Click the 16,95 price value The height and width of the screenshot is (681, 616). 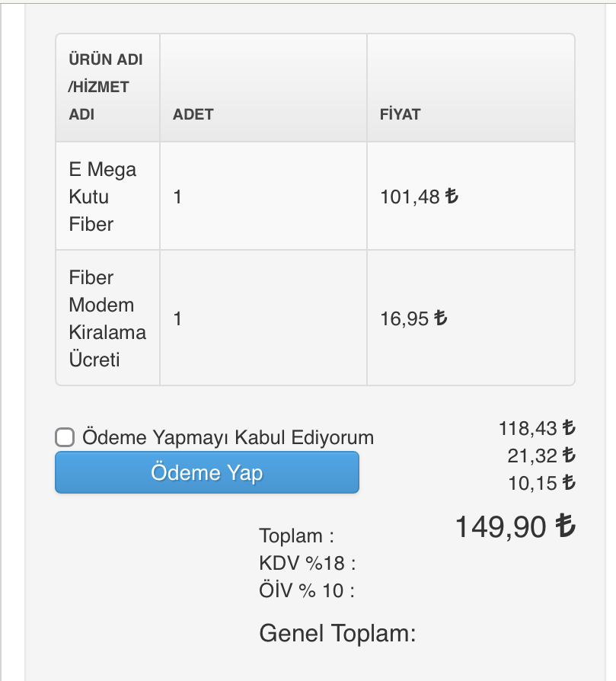coord(404,318)
